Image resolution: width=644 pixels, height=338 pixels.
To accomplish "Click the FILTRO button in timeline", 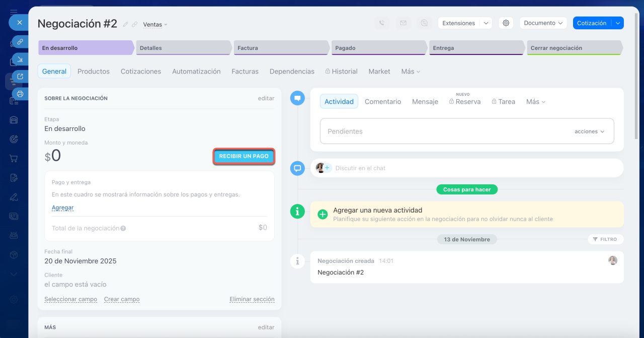I will point(605,239).
